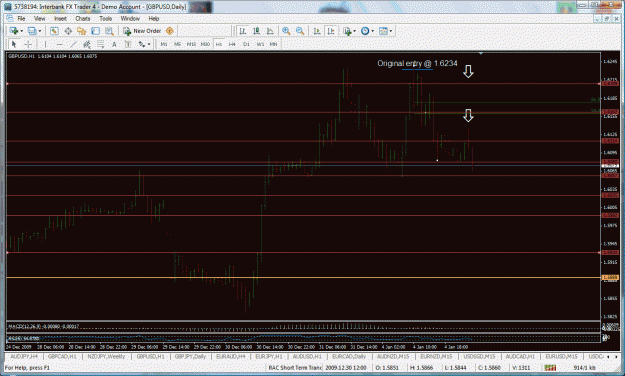Open the Strategy Tester icon
Screen dimensions: 625x376
109,31
